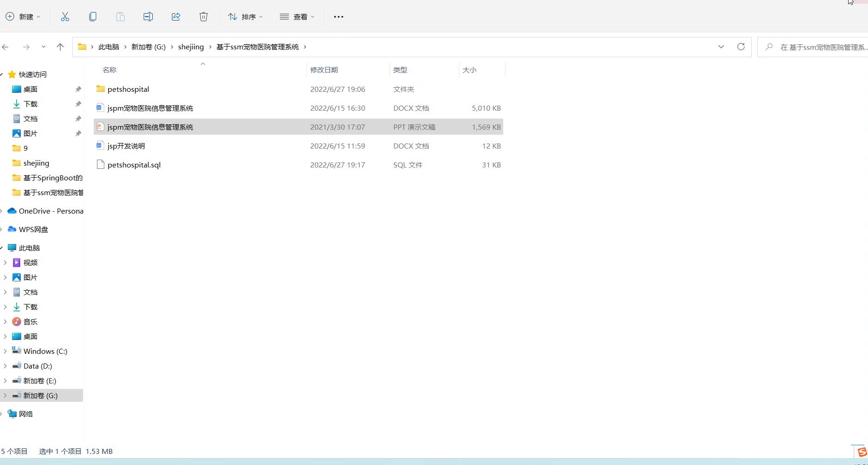Screen dimensions: 868x465
Task: Open Data (D:) in navigation pane
Action: (38, 366)
